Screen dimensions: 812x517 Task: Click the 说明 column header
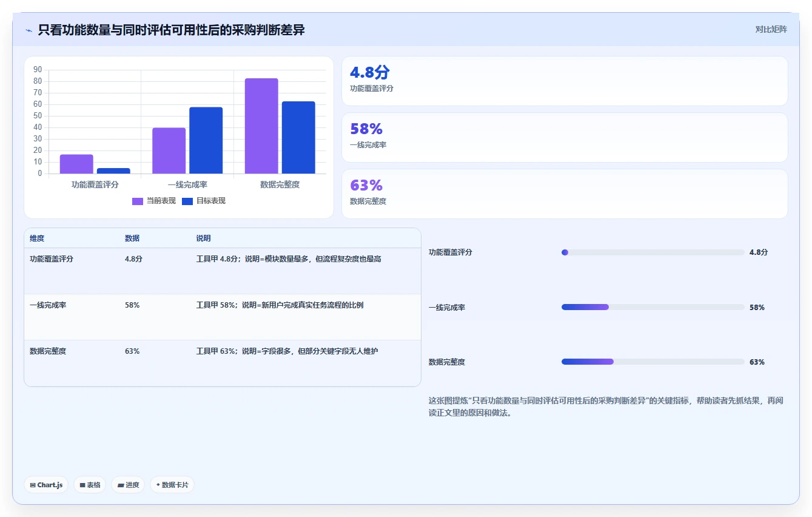(203, 238)
